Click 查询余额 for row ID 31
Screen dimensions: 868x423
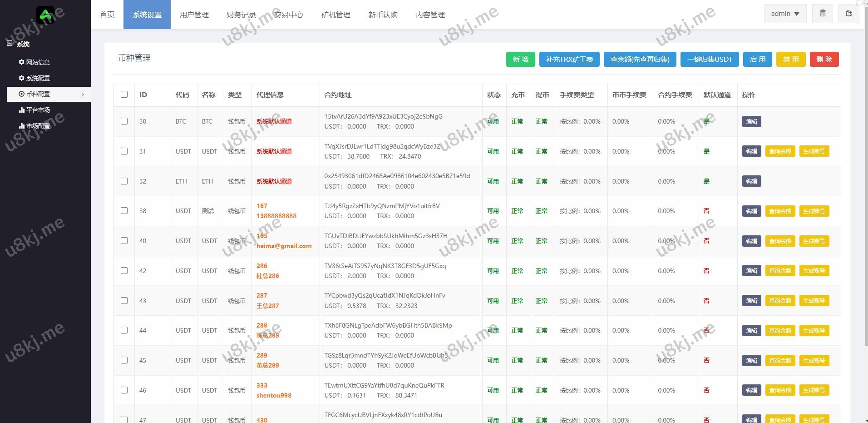click(x=780, y=151)
